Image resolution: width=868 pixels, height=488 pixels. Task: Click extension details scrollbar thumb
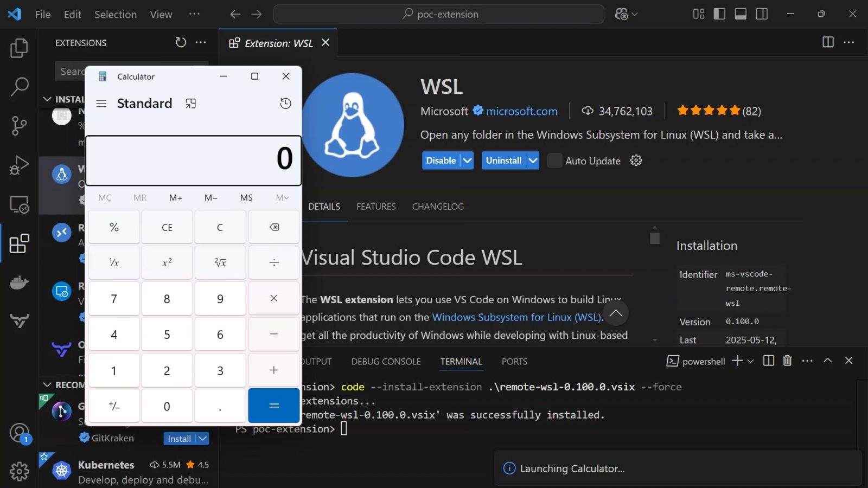[655, 238]
